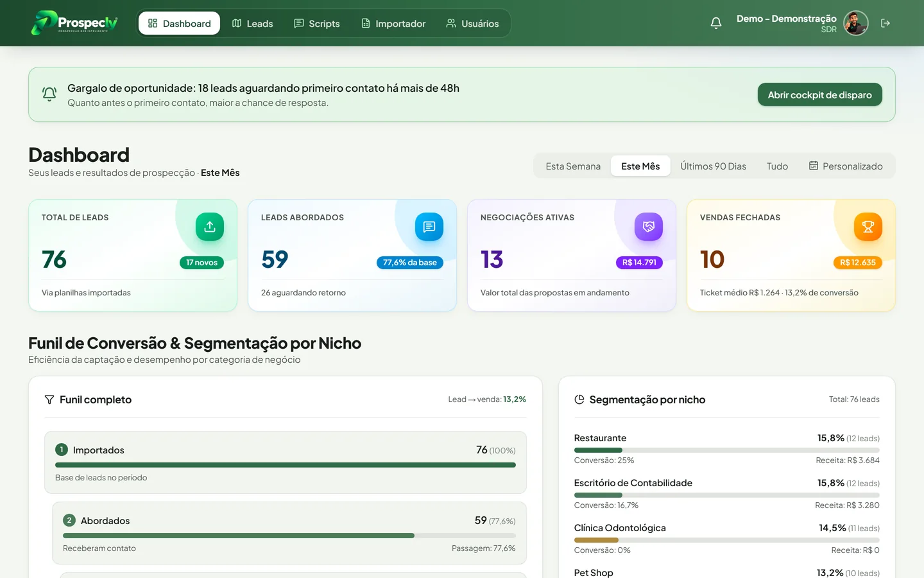Click 'Conversão: 16,7%' text
The height and width of the screenshot is (578, 924).
tap(606, 505)
